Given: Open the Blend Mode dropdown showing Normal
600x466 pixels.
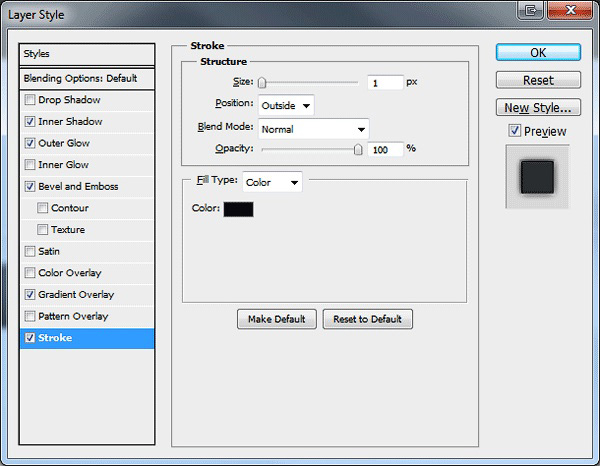Looking at the screenshot, I should (313, 129).
